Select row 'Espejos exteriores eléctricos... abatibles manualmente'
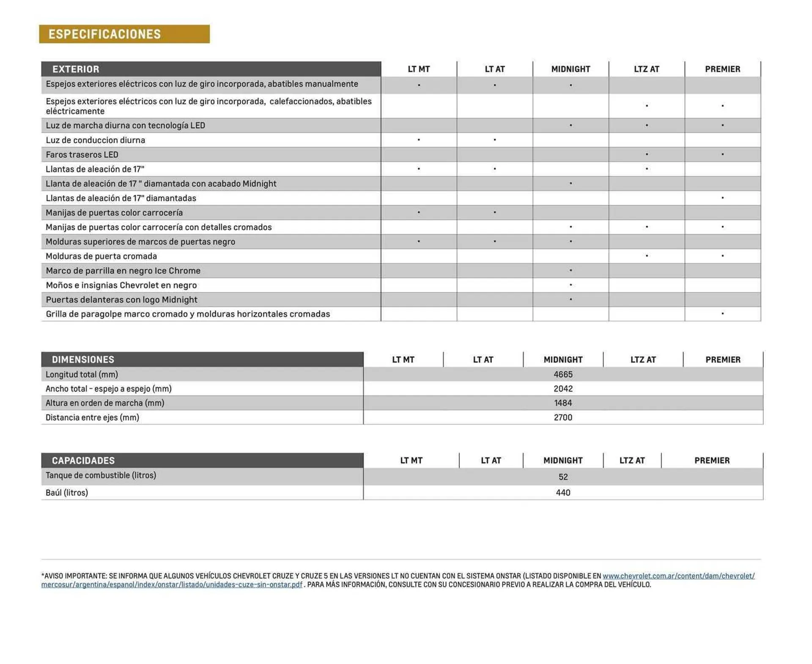Image resolution: width=812 pixels, height=664 pixels. (x=401, y=85)
